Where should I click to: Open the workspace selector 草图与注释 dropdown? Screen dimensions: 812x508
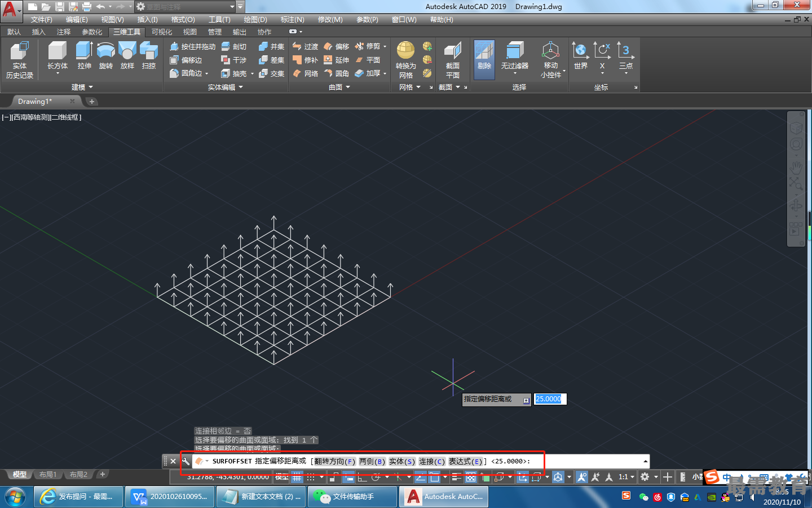[184, 7]
